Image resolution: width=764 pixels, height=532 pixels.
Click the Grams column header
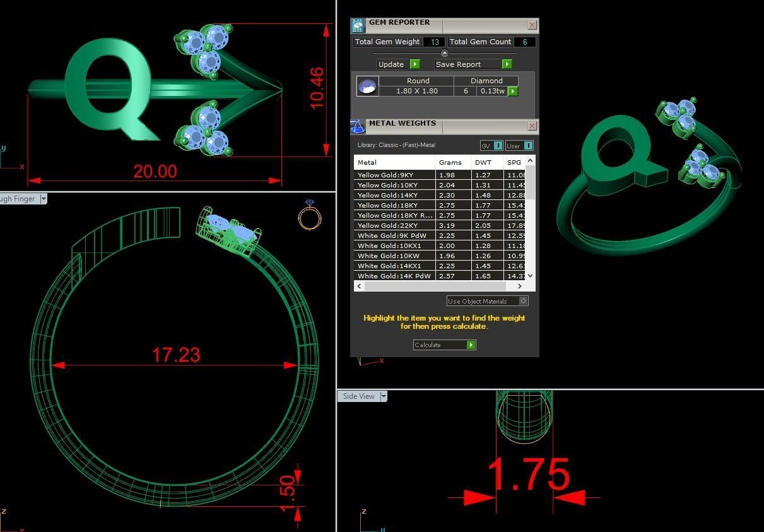[450, 162]
